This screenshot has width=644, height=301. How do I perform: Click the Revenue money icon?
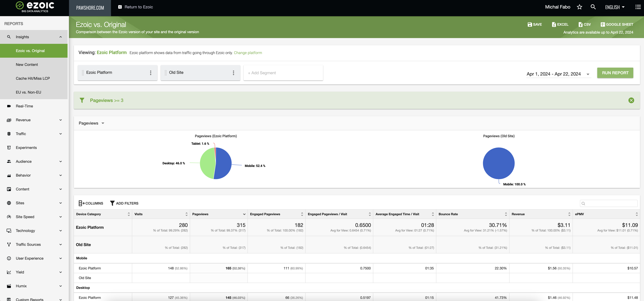(9, 120)
